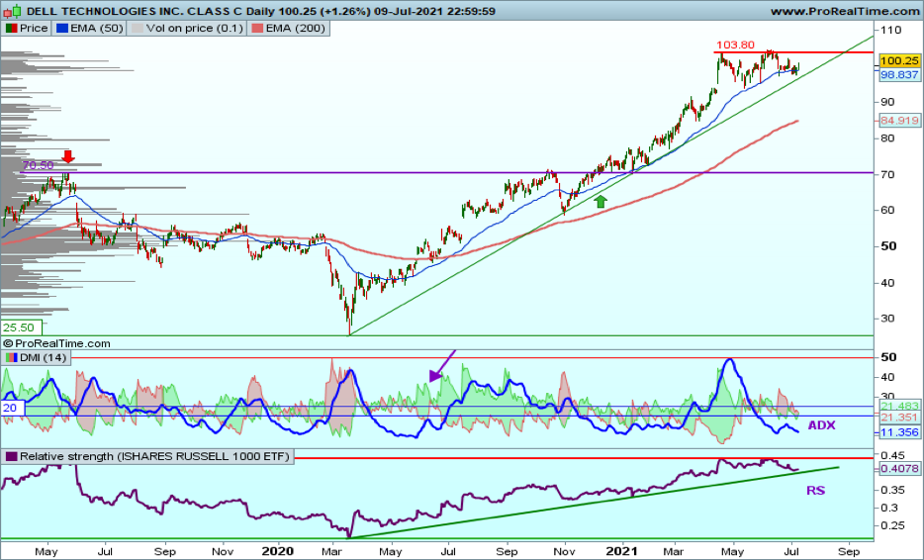Open the DMI (14) panel label
Screen dimensions: 924x560
(43, 358)
